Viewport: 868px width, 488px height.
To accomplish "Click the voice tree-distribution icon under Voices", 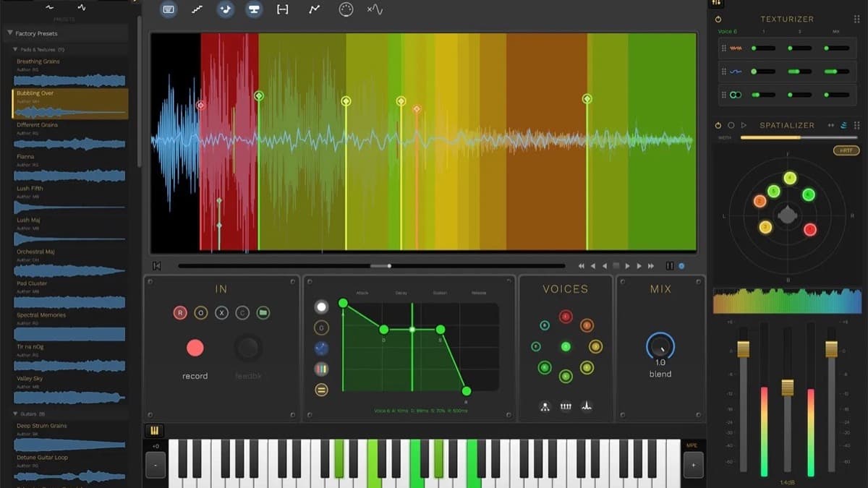I will tap(545, 407).
